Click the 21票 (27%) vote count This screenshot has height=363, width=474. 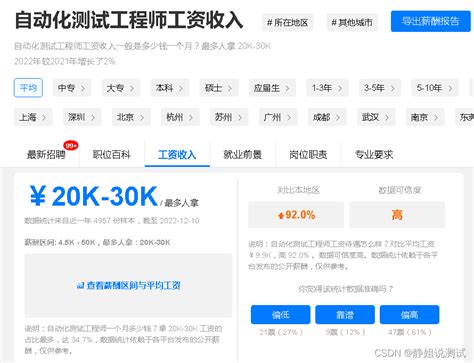pyautogui.click(x=281, y=332)
